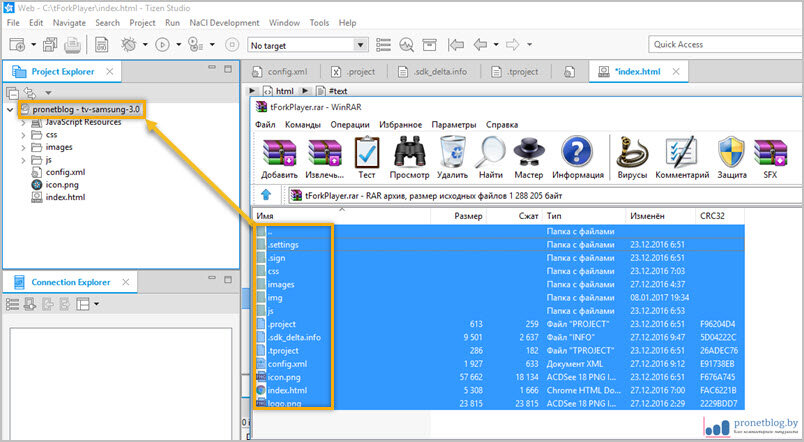Screen dimensions: 804x442
Task: Open WinRAR Информация (Info) icon
Action: coord(577,152)
